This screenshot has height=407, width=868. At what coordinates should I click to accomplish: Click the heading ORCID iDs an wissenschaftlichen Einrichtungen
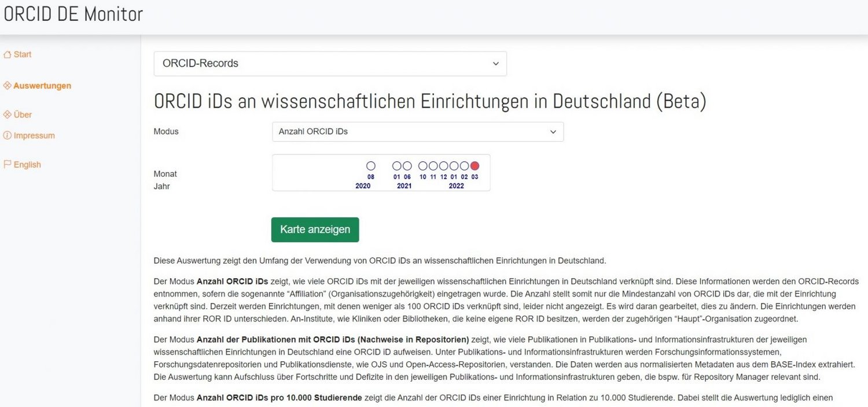pos(430,101)
